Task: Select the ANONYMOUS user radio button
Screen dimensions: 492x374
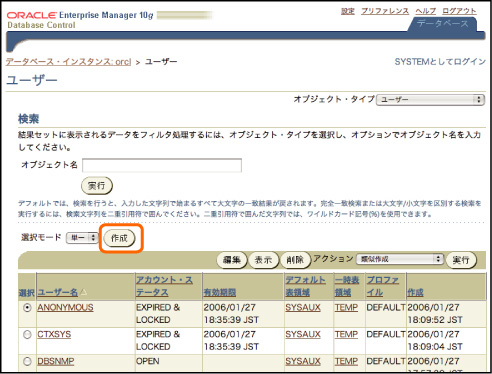Action: tap(27, 308)
